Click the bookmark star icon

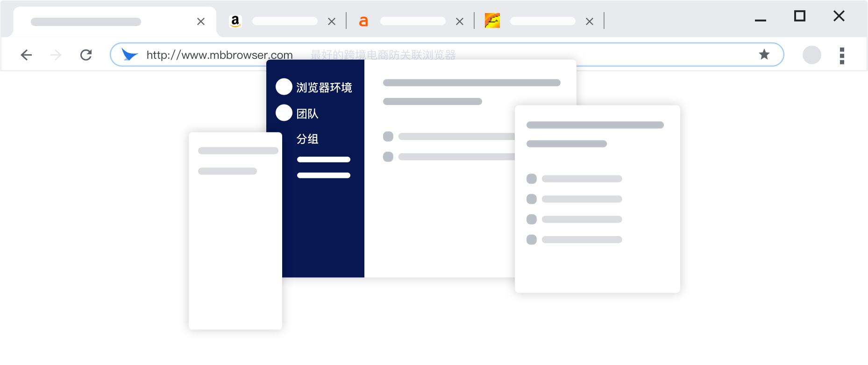(x=764, y=55)
